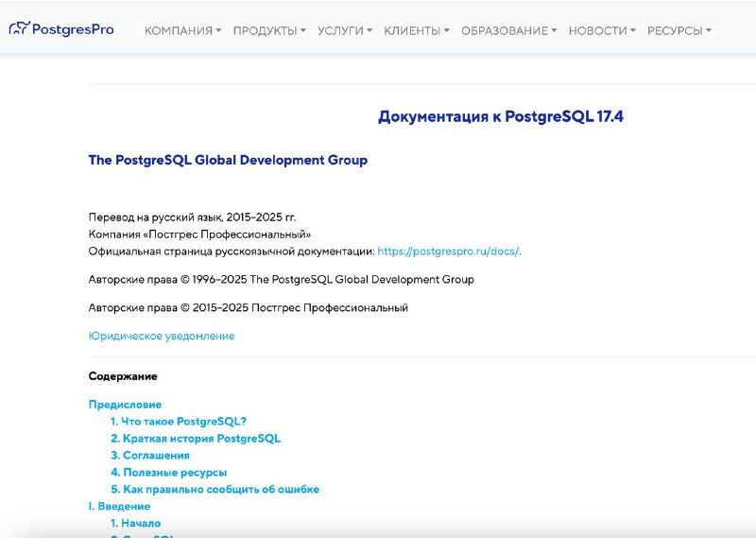Image resolution: width=756 pixels, height=538 pixels.
Task: Open the Предисловие section
Action: [125, 405]
